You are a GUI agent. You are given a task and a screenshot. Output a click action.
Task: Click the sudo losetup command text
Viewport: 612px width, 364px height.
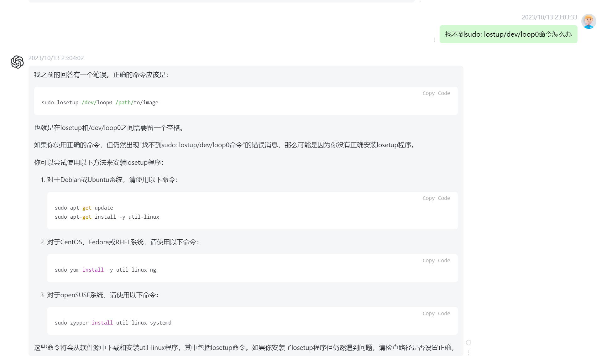100,102
